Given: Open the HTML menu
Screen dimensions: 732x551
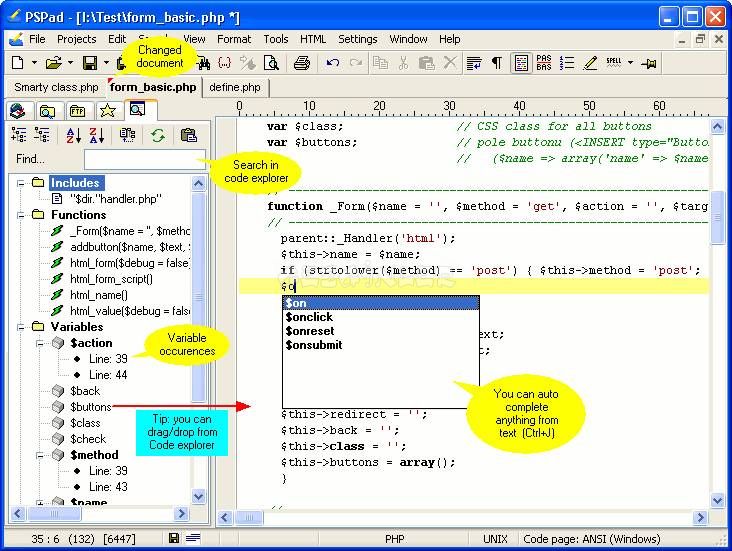Looking at the screenshot, I should [x=313, y=39].
